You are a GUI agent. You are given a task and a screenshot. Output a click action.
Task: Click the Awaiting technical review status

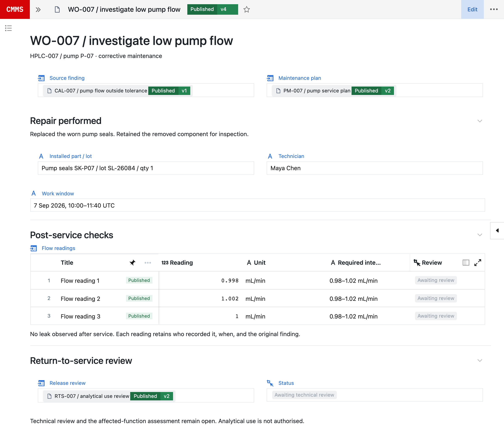coord(304,395)
